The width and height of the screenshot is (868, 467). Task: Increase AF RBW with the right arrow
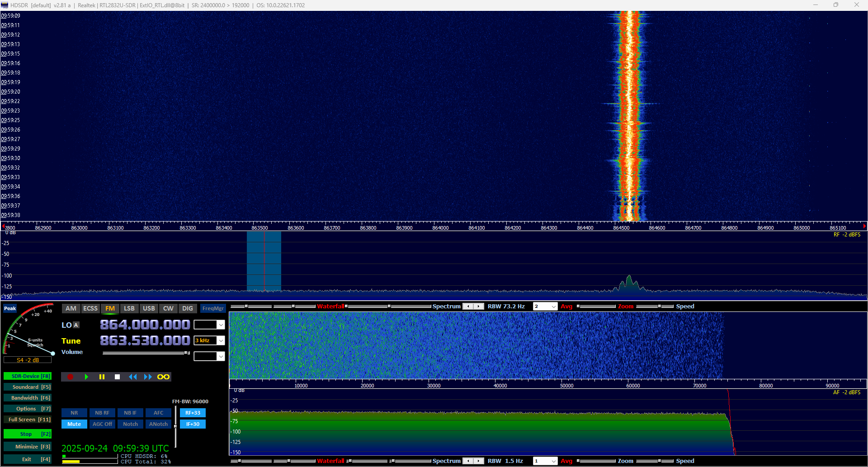(478, 461)
